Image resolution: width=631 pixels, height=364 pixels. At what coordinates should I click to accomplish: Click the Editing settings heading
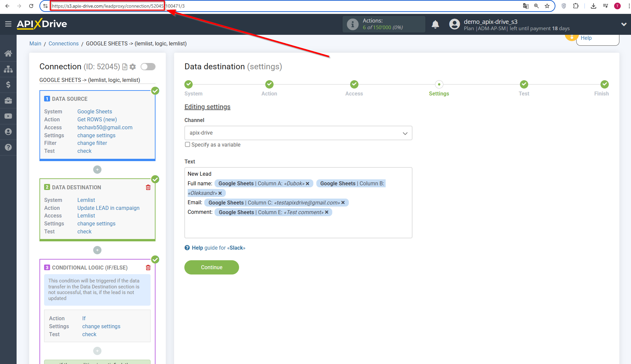point(207,107)
